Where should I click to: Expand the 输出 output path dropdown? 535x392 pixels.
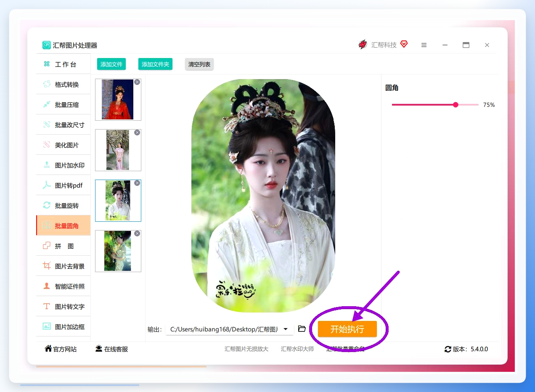286,329
